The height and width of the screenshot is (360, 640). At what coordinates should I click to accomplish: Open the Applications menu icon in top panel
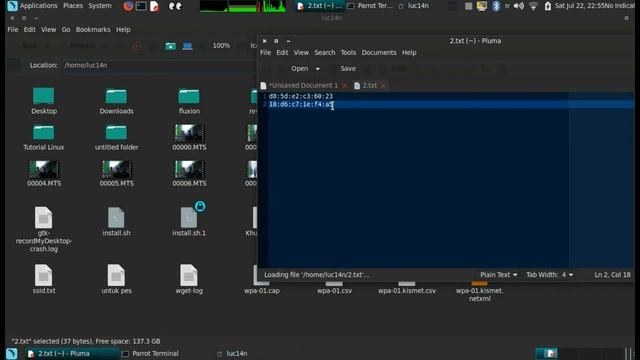click(x=12, y=6)
